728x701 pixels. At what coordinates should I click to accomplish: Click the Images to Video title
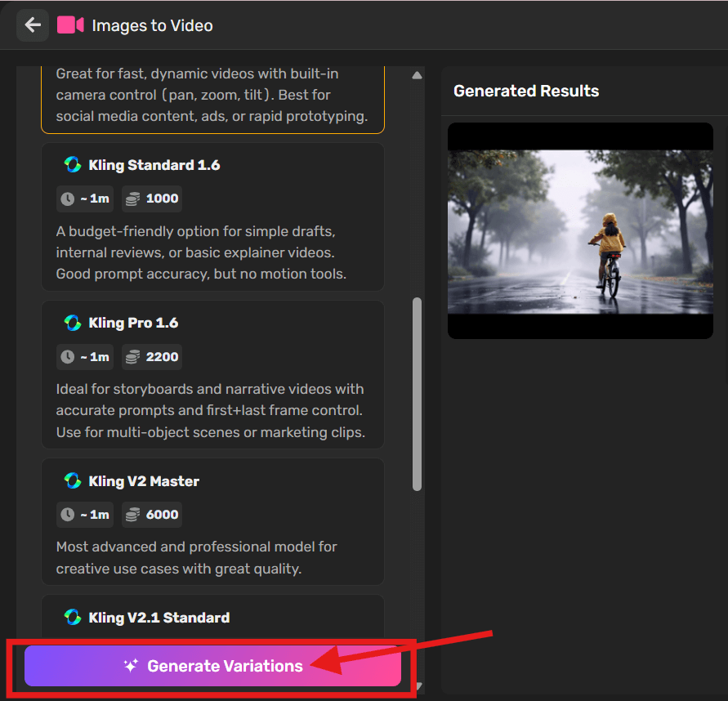coord(152,25)
